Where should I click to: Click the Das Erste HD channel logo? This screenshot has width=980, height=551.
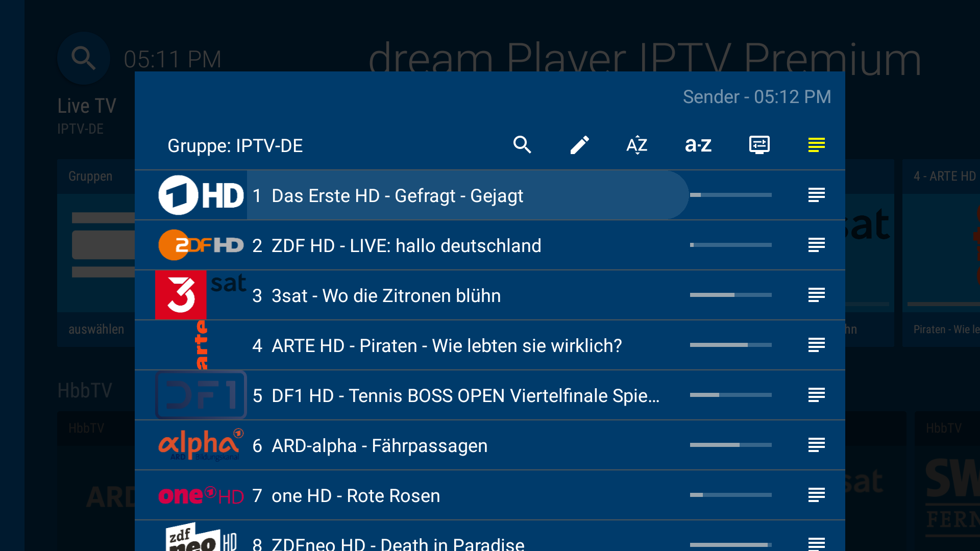(201, 195)
